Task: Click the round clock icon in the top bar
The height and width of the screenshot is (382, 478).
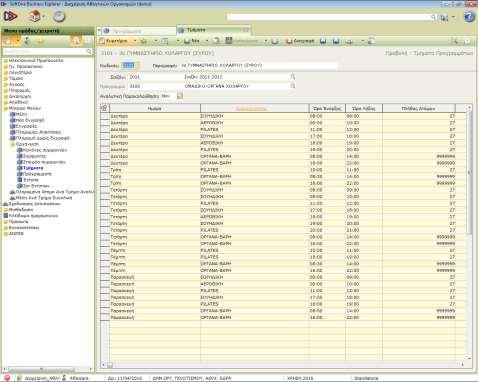Action: tap(59, 16)
